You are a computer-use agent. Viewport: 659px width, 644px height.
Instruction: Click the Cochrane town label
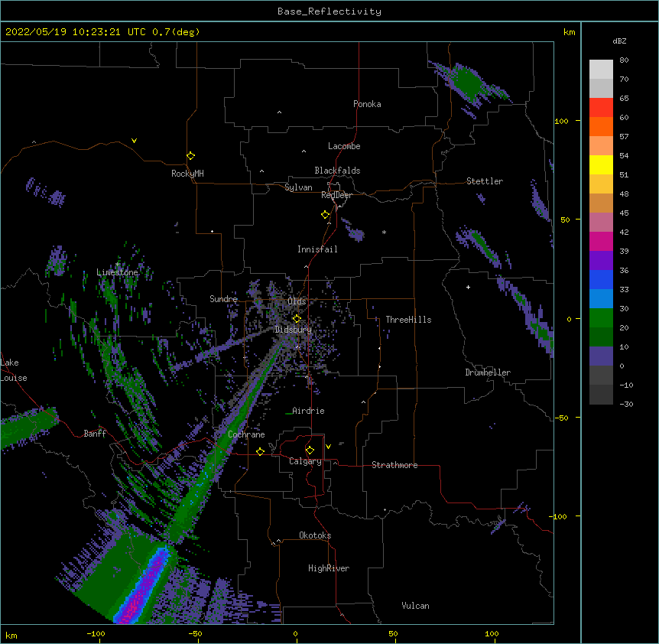(246, 434)
